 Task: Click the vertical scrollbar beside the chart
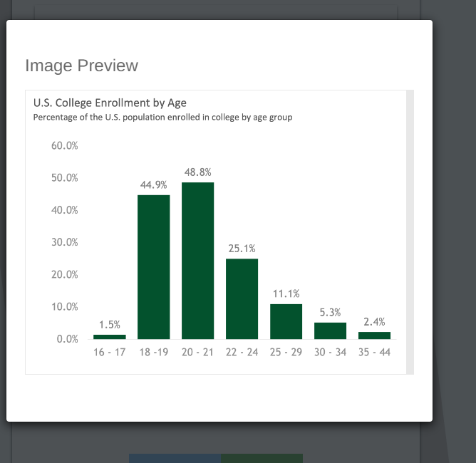coord(410,232)
